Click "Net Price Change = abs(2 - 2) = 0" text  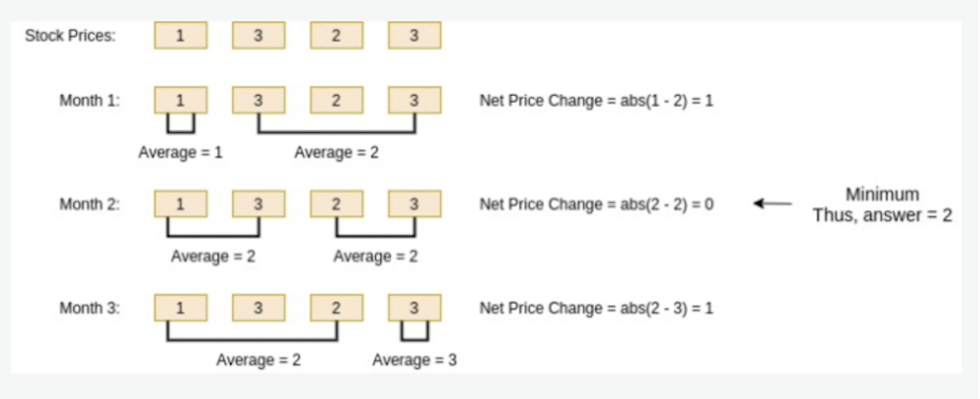[x=596, y=205]
